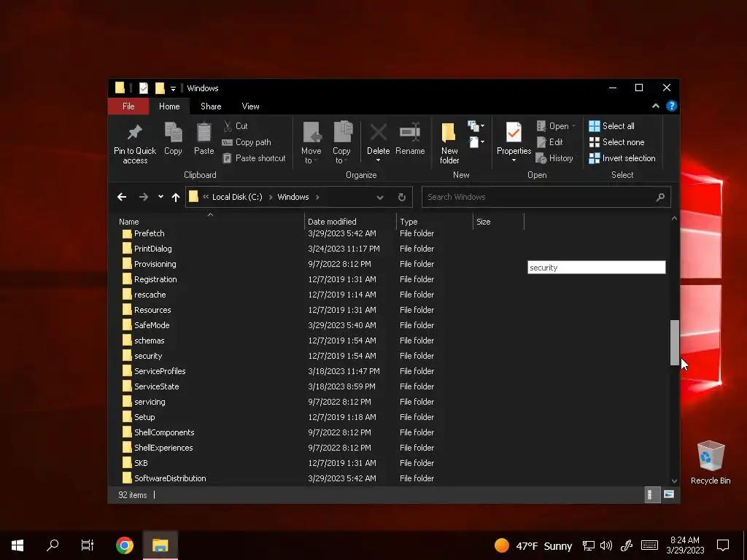Viewport: 747px width, 560px height.
Task: Switch to the Share ribbon tab
Action: coord(211,106)
